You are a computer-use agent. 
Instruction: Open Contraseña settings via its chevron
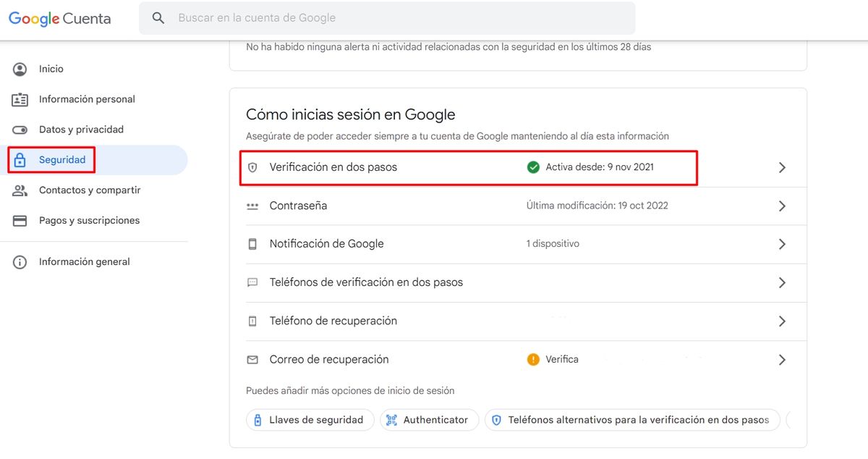pos(782,206)
